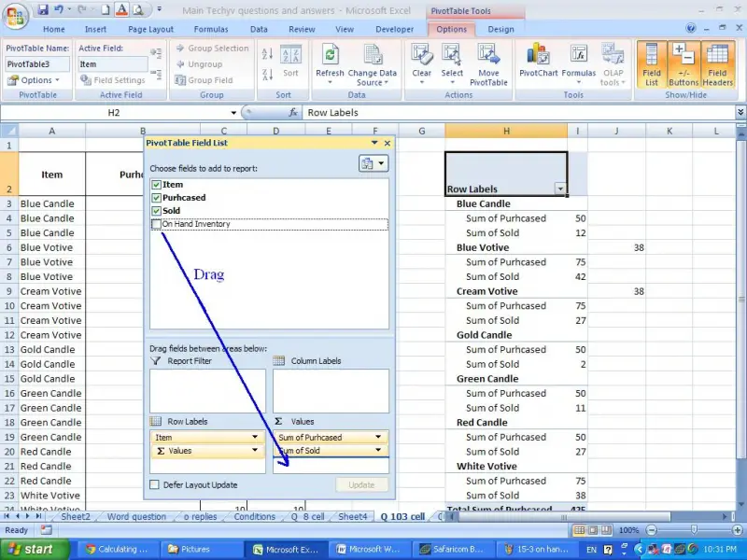Click the macro record status bar icon

[x=46, y=529]
